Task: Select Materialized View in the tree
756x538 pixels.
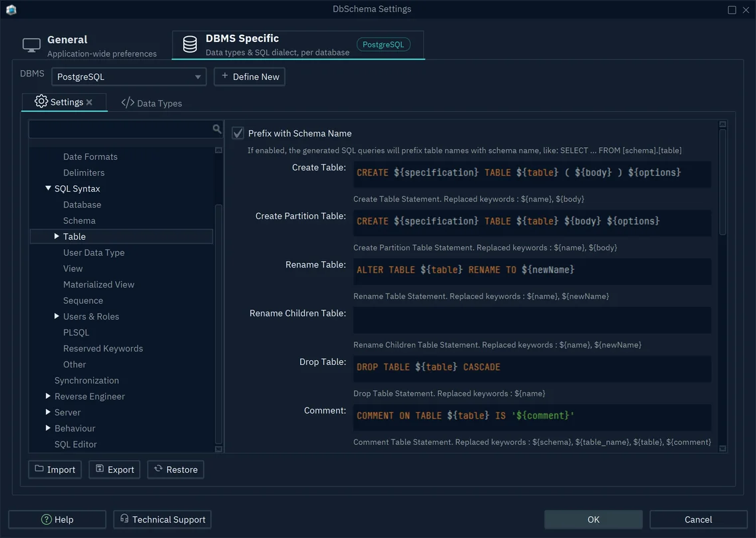Action: (x=99, y=284)
